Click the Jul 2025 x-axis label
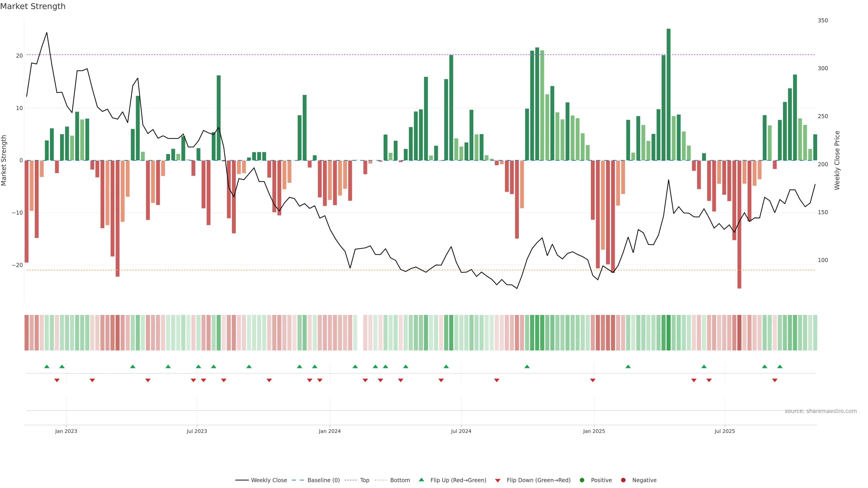 click(x=724, y=431)
